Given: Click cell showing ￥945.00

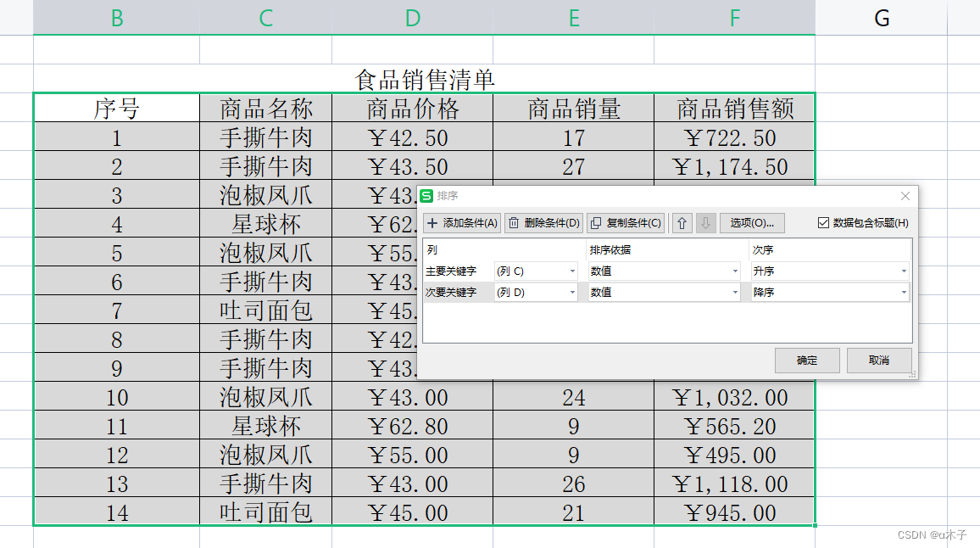Looking at the screenshot, I should [735, 512].
